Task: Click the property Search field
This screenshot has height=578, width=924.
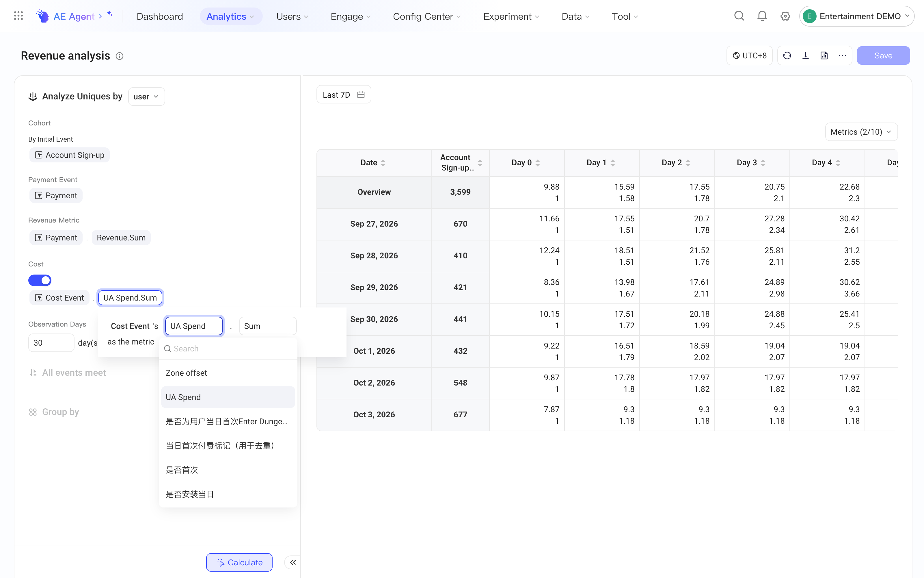Action: coord(228,348)
